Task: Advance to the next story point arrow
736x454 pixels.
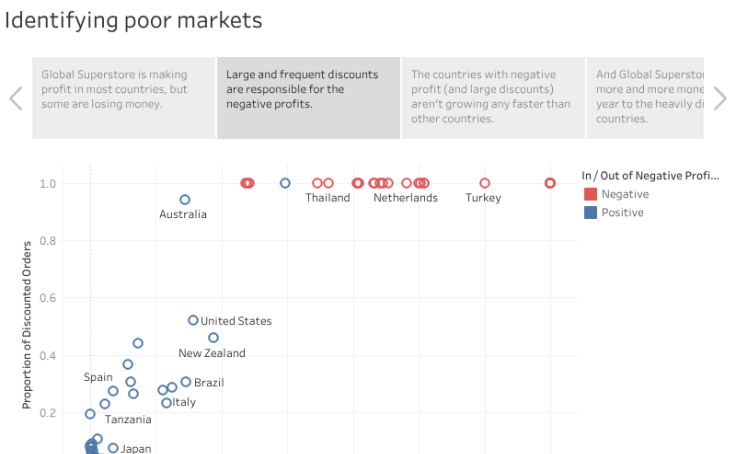Action: (x=720, y=98)
